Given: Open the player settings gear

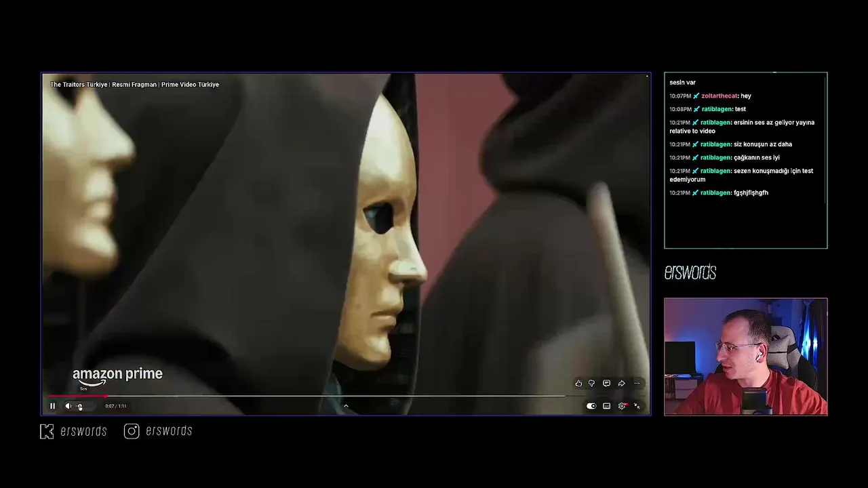Looking at the screenshot, I should [622, 406].
